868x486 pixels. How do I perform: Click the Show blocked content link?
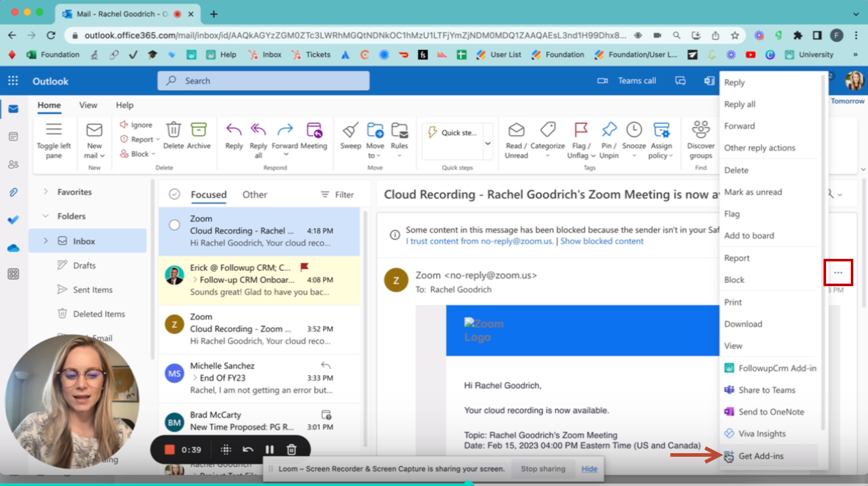(601, 241)
